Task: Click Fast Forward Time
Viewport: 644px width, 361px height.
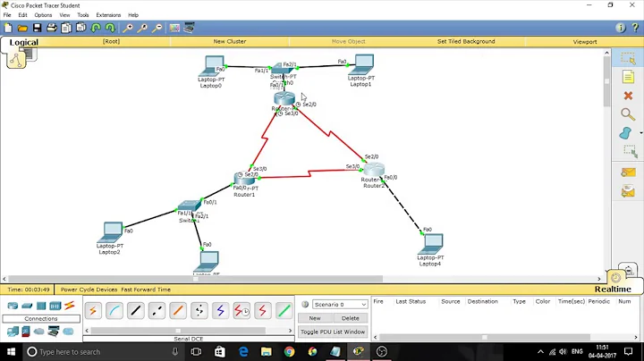Action: tap(146, 290)
